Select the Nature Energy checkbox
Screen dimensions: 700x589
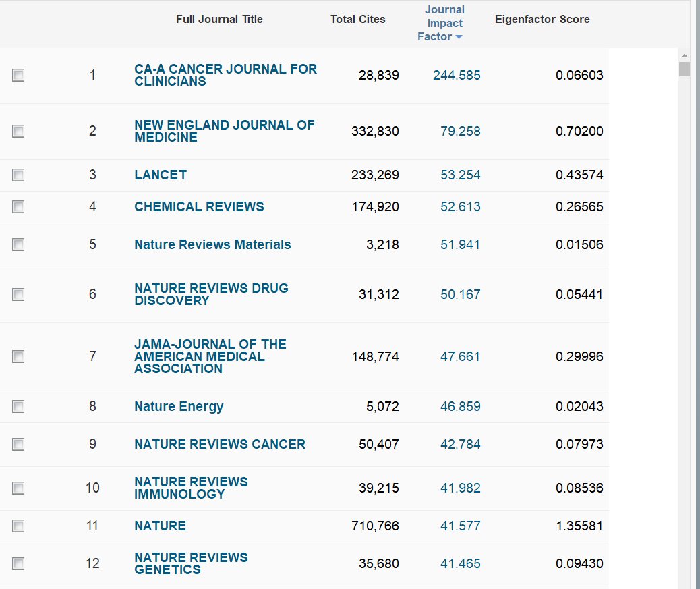pyautogui.click(x=18, y=406)
